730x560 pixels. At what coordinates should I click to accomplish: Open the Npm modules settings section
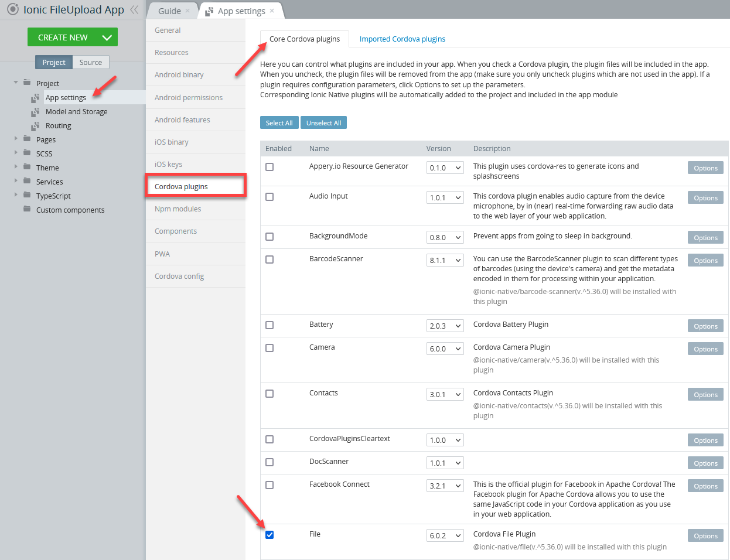point(196,209)
